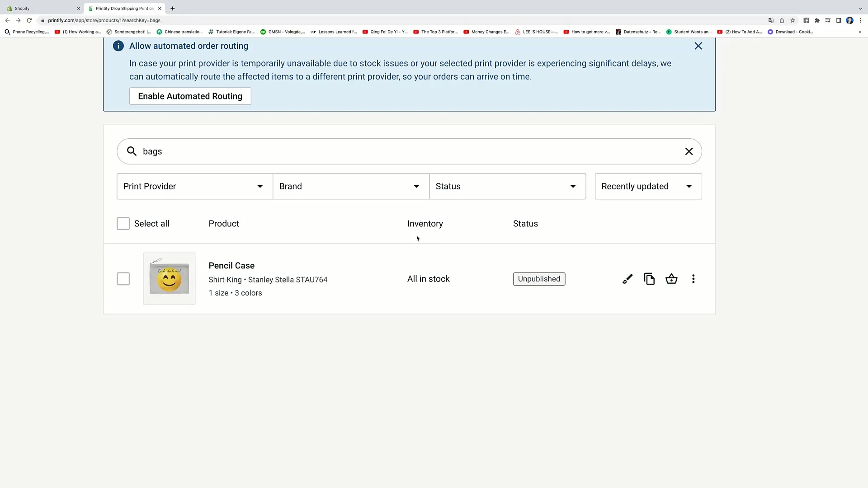
Task: Toggle visibility of Pencil Case product row
Action: [x=123, y=279]
